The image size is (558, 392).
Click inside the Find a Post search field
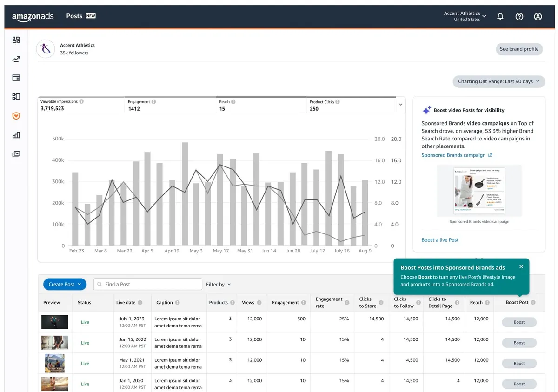tap(147, 284)
